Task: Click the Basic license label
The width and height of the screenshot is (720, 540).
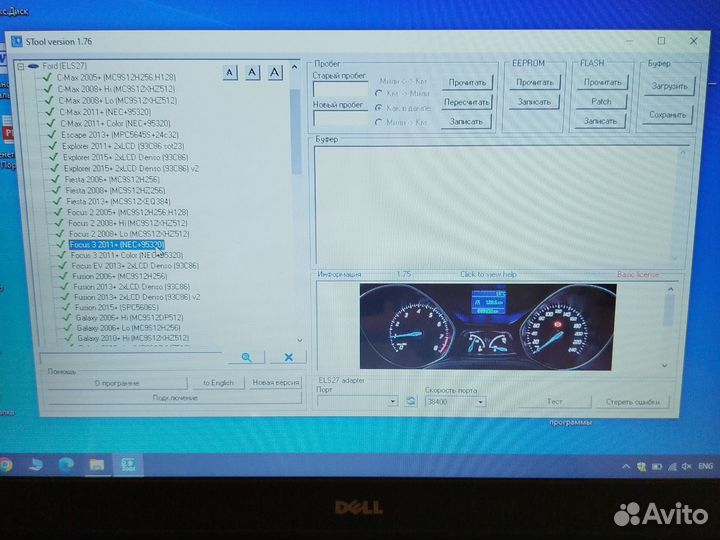Action: (638, 275)
